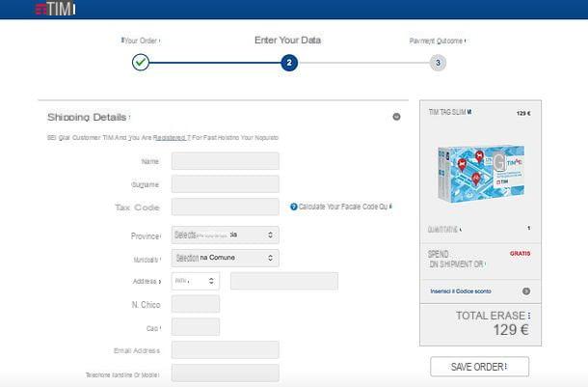Screen dimensions: 588x387
Task: Expand the discount code arrow icon
Action: pyautogui.click(x=526, y=291)
